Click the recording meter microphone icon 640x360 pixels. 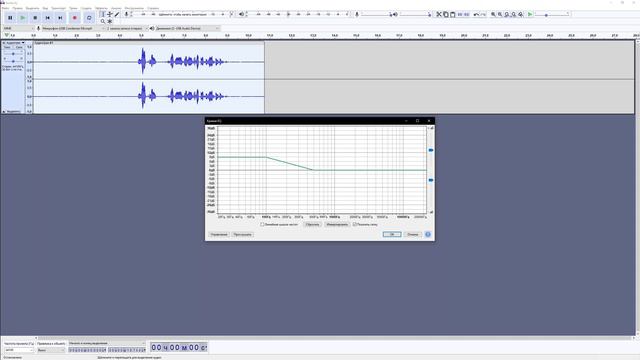click(127, 14)
